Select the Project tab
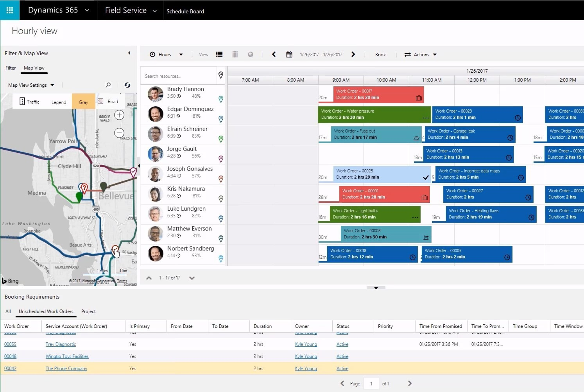584x392 pixels. click(88, 311)
